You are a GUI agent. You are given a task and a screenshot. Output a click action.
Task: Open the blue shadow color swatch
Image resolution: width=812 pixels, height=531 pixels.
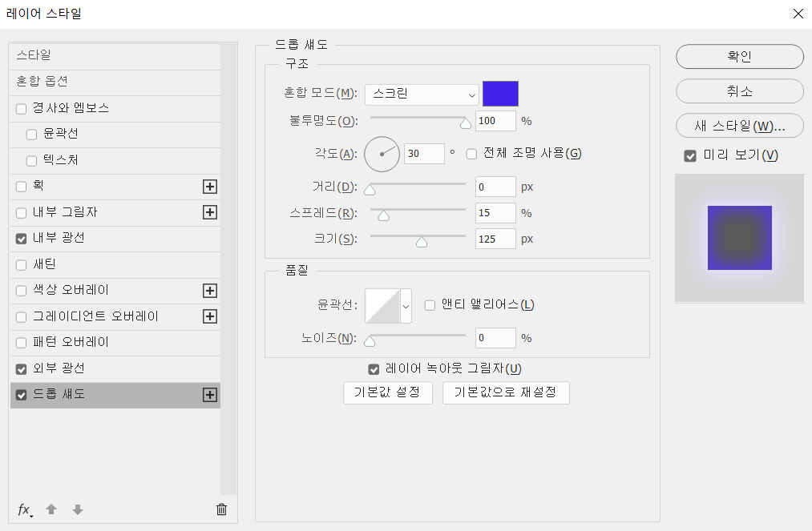pos(500,94)
